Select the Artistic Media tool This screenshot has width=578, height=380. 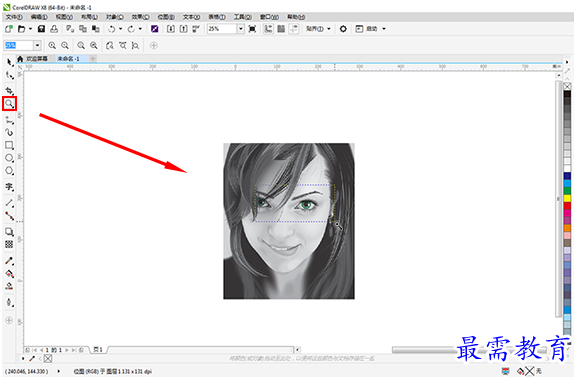pyautogui.click(x=10, y=132)
